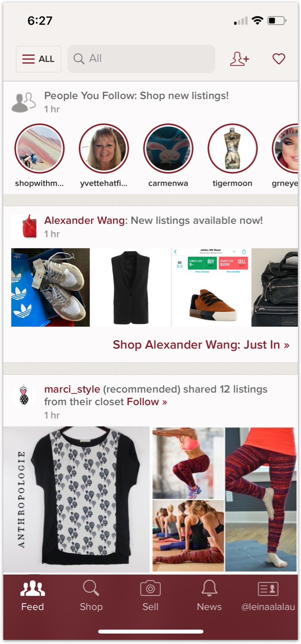301x644 pixels.
Task: Follow marci_style via Follow » link
Action: point(147,402)
